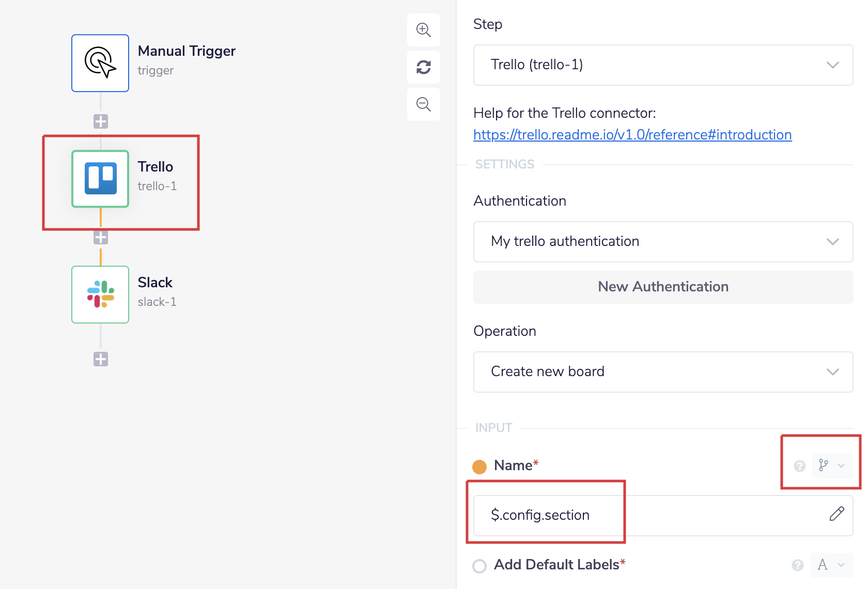
Task: Add a step after Slack
Action: pyautogui.click(x=101, y=359)
